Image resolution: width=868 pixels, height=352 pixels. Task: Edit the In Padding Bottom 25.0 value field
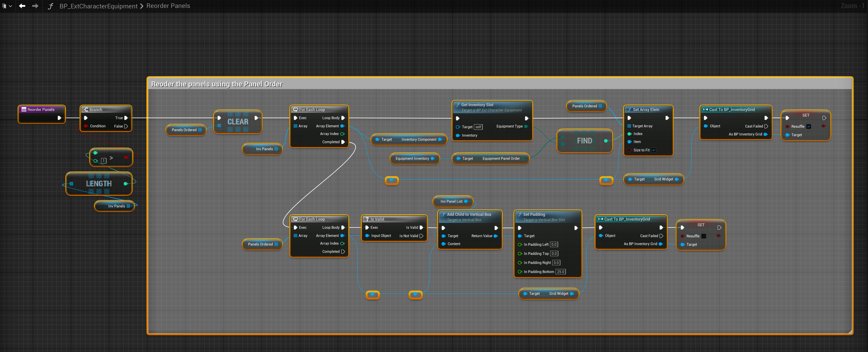561,272
